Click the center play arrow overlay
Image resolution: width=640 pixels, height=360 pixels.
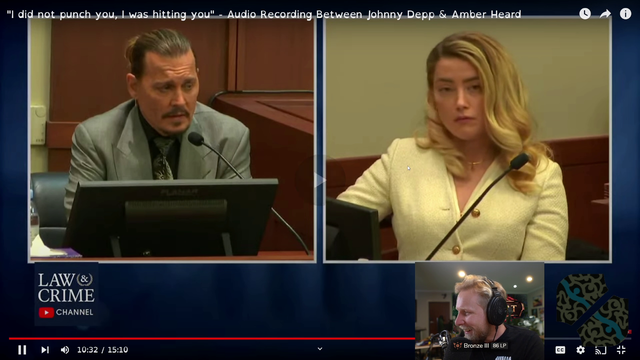click(320, 180)
